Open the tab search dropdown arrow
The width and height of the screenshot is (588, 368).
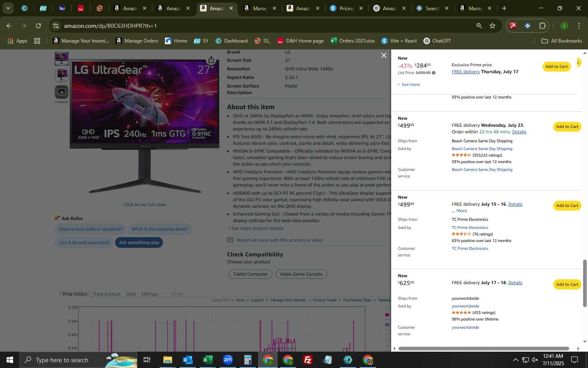8,8
